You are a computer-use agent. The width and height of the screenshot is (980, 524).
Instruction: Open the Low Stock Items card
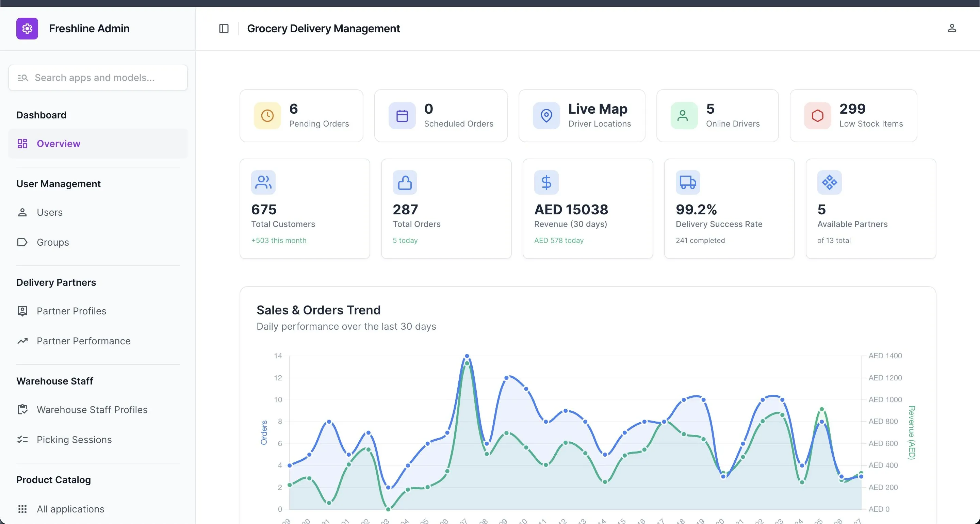[x=853, y=116]
